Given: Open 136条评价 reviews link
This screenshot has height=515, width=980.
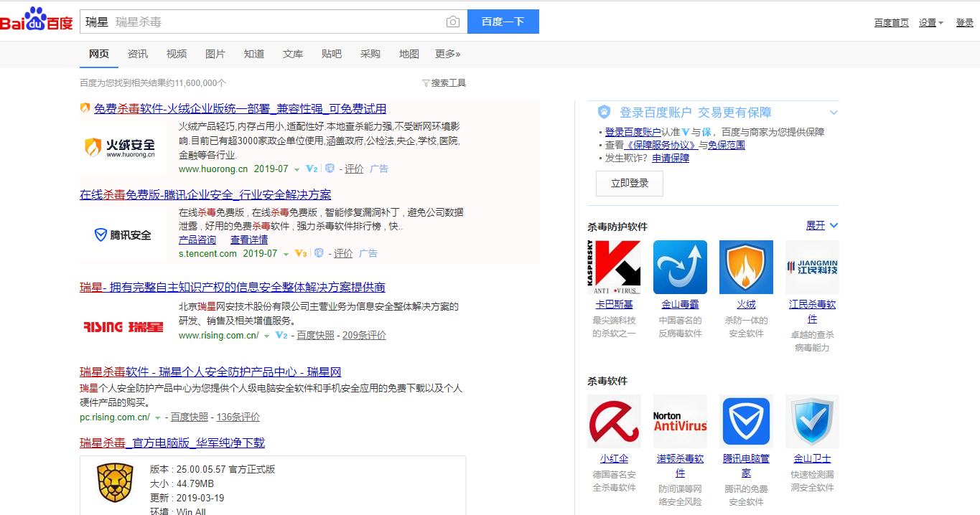Looking at the screenshot, I should tap(238, 417).
